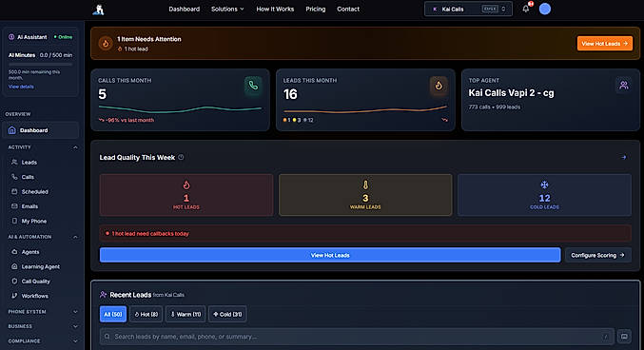This screenshot has width=644, height=350.
Task: Open the notifications bell
Action: 526,9
